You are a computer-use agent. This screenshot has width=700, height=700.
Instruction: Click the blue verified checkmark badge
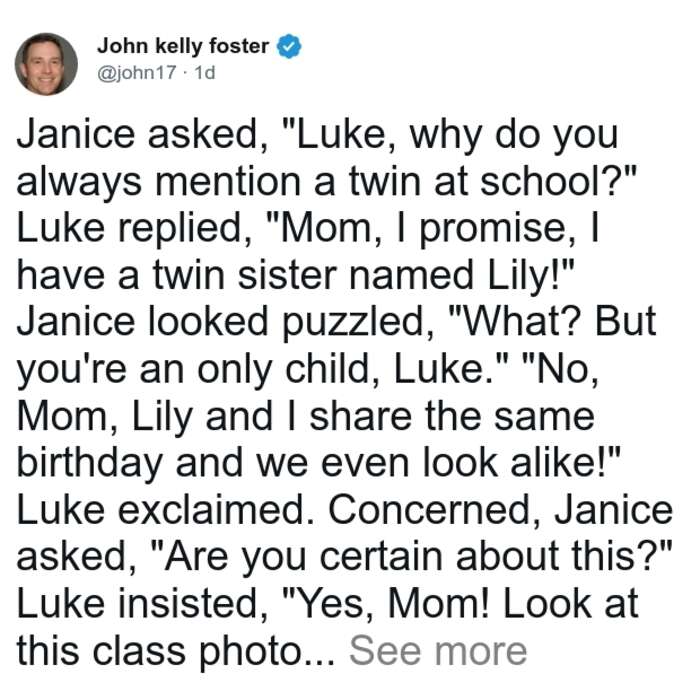click(289, 46)
